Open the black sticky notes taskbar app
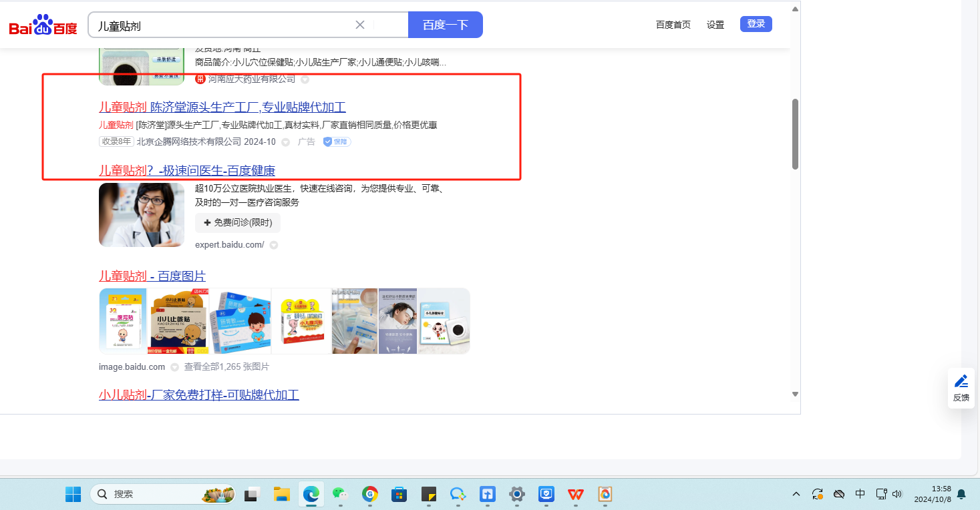The width and height of the screenshot is (980, 510). coord(428,495)
